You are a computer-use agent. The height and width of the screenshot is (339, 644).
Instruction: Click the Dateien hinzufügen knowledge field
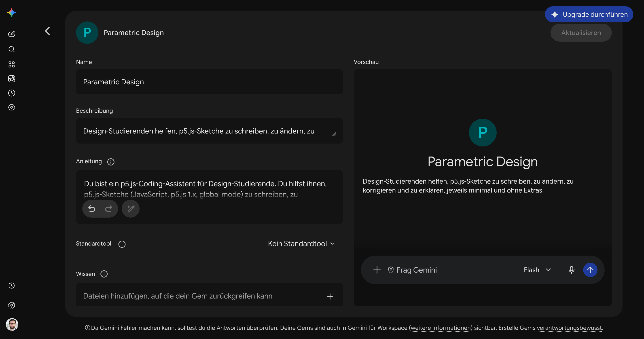[210, 295]
